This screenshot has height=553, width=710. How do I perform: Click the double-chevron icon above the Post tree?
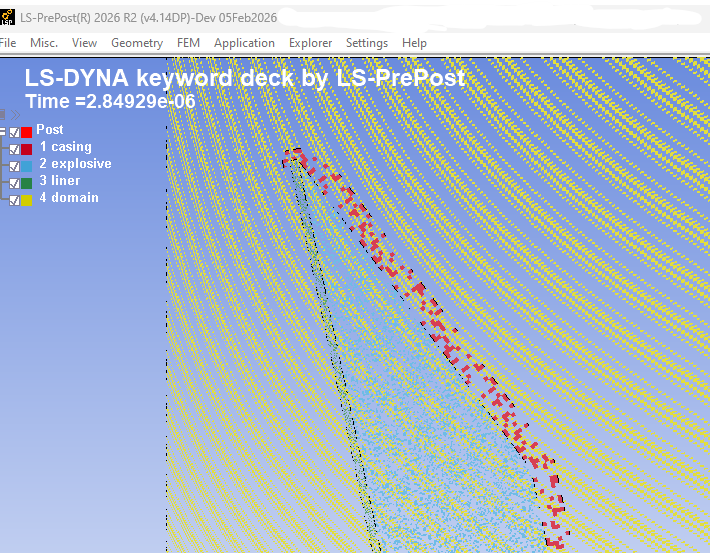coord(15,115)
